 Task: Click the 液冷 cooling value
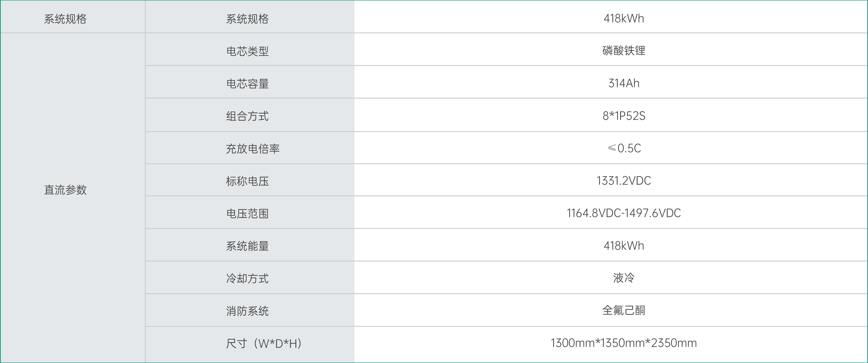(624, 278)
